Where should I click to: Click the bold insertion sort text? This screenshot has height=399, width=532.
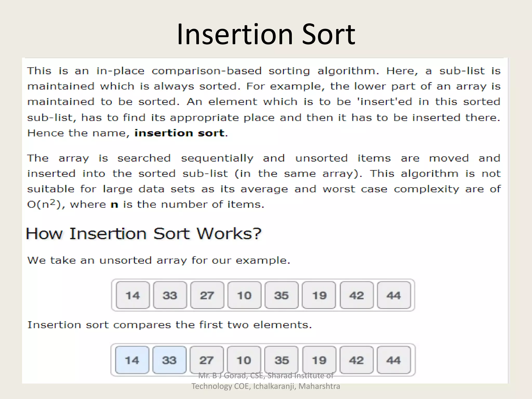[179, 133]
